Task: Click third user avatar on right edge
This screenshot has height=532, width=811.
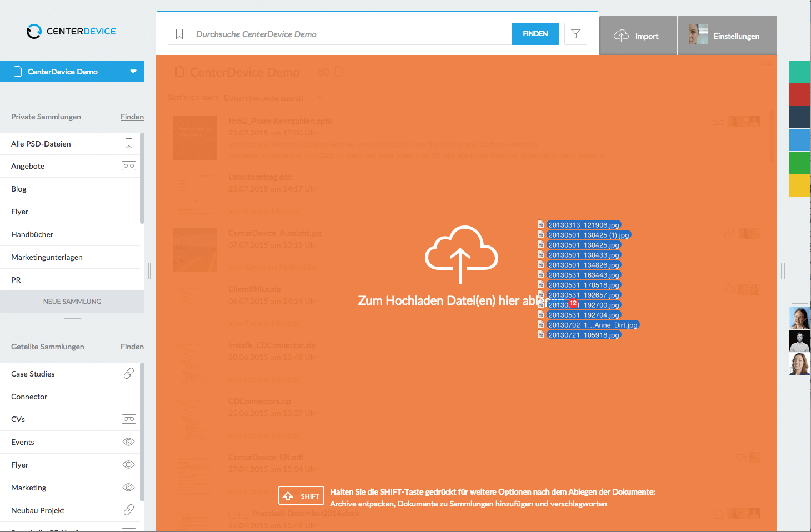Action: click(800, 364)
